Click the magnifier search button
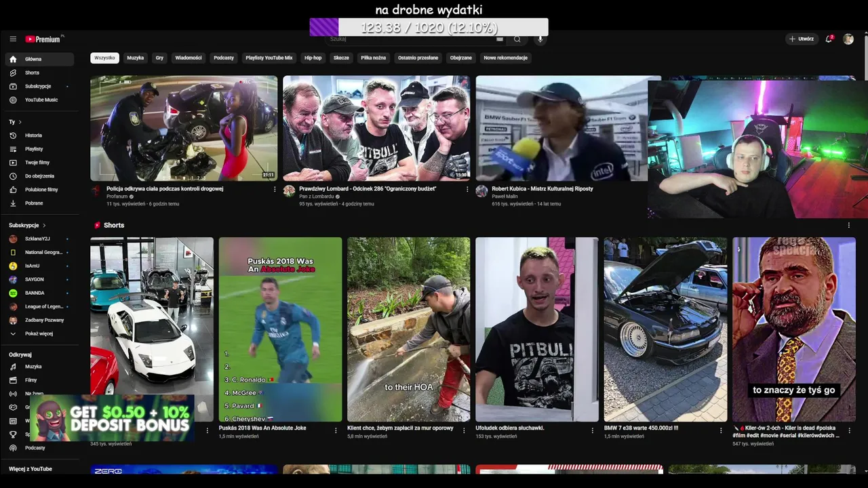868x488 pixels. [x=517, y=39]
